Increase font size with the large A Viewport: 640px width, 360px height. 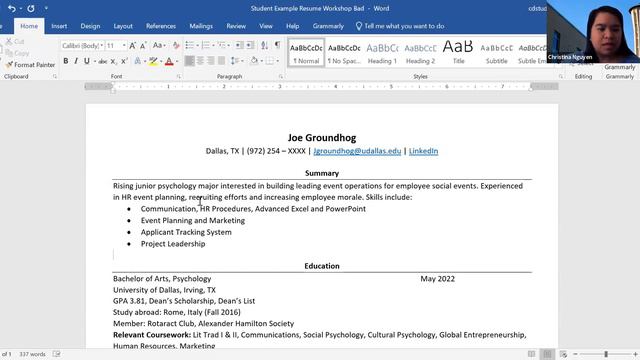click(x=132, y=46)
